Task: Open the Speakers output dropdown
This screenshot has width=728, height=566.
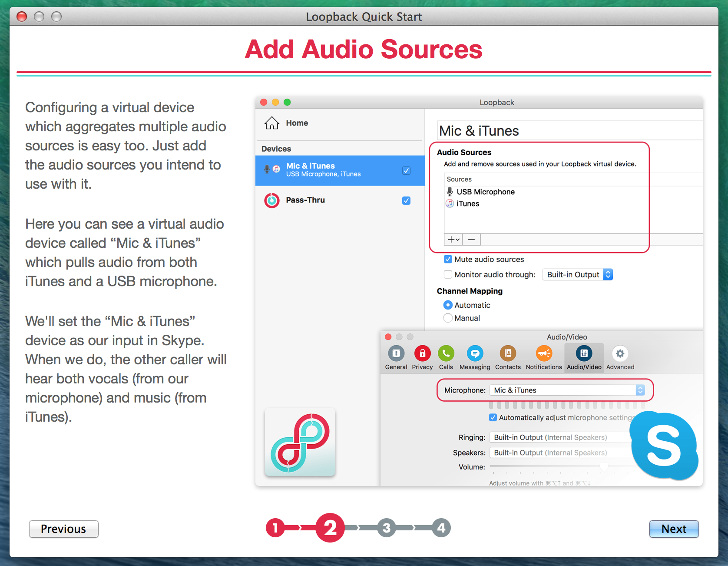Action: point(560,453)
